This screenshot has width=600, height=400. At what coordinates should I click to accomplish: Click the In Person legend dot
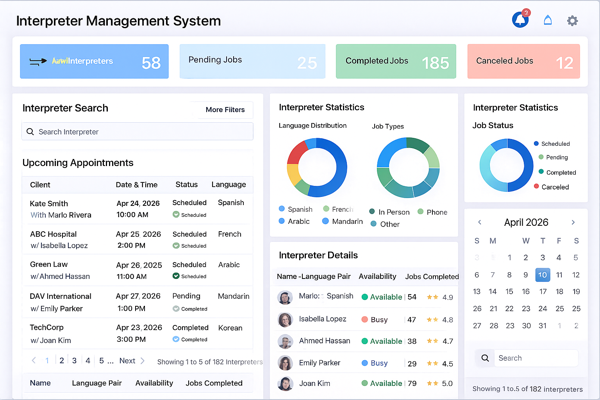pyautogui.click(x=372, y=211)
